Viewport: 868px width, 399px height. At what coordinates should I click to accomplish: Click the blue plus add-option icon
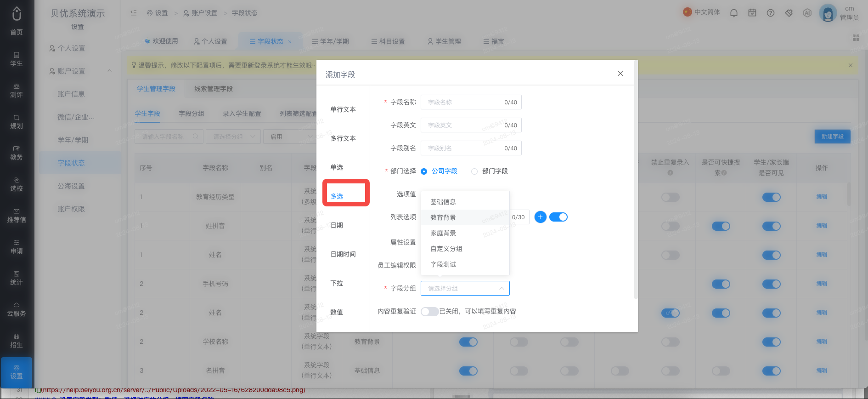(541, 217)
